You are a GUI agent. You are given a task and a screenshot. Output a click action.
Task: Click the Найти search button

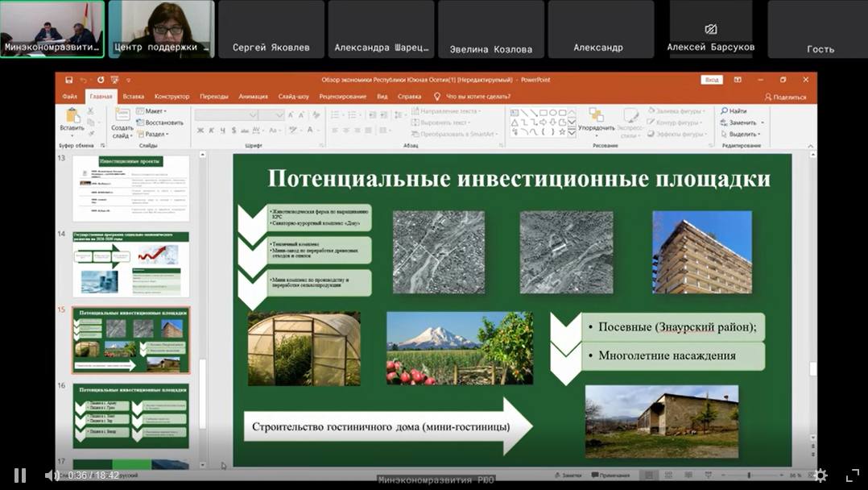734,111
